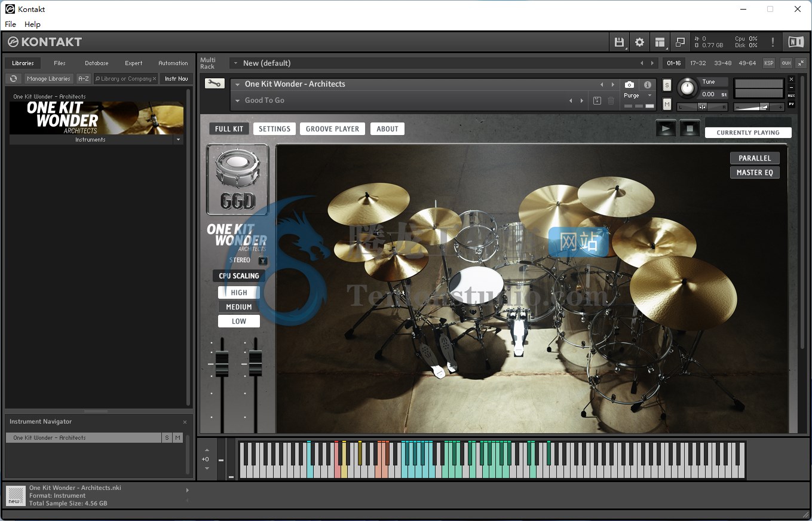The image size is (812, 521).
Task: Switch to the Expert tab
Action: pos(134,63)
